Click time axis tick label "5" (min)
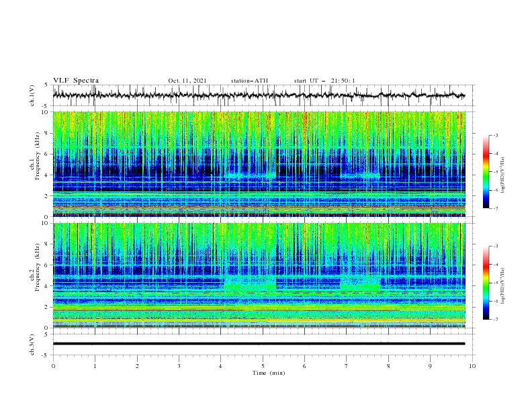This screenshot has height=411, width=532. [x=263, y=366]
